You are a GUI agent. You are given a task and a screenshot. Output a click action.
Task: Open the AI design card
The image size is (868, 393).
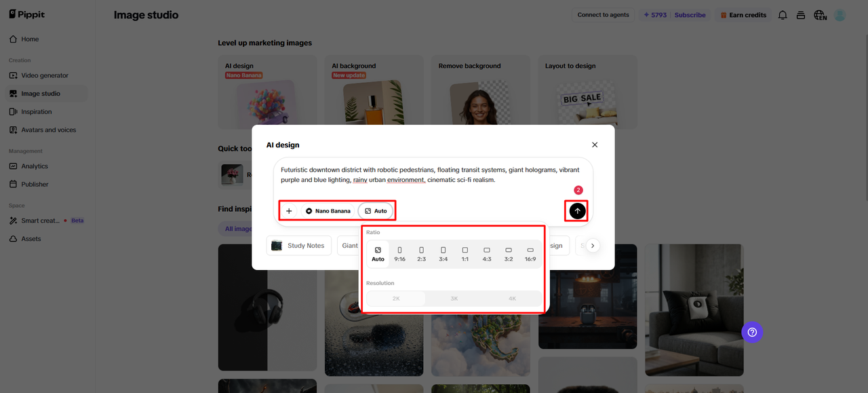pos(267,92)
